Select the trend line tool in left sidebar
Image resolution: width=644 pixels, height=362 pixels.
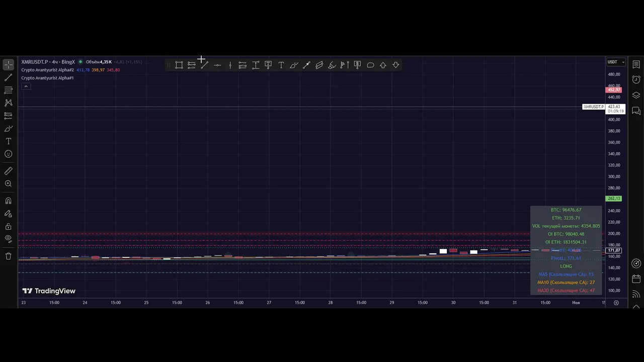9,77
